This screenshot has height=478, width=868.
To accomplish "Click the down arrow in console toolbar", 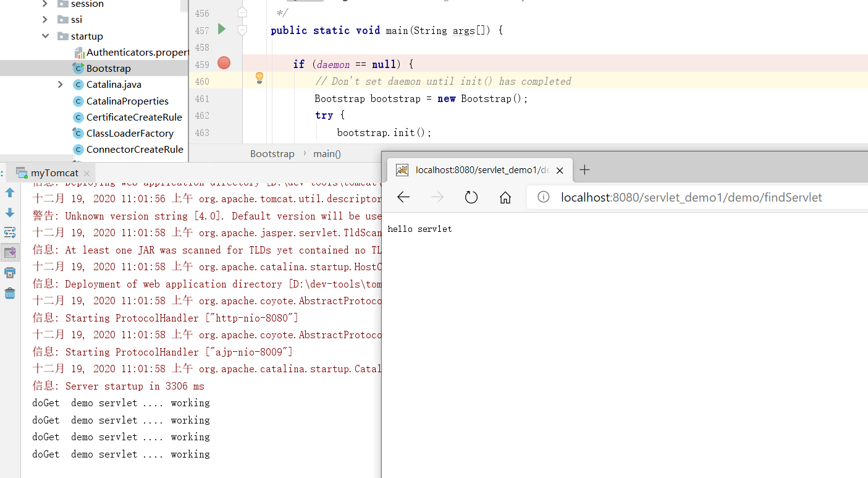I will (x=10, y=213).
